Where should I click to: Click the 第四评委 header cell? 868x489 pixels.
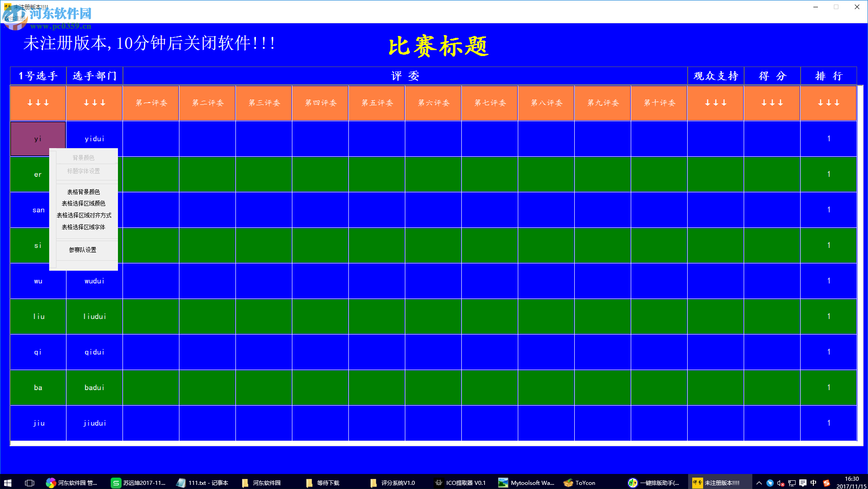[x=321, y=103]
